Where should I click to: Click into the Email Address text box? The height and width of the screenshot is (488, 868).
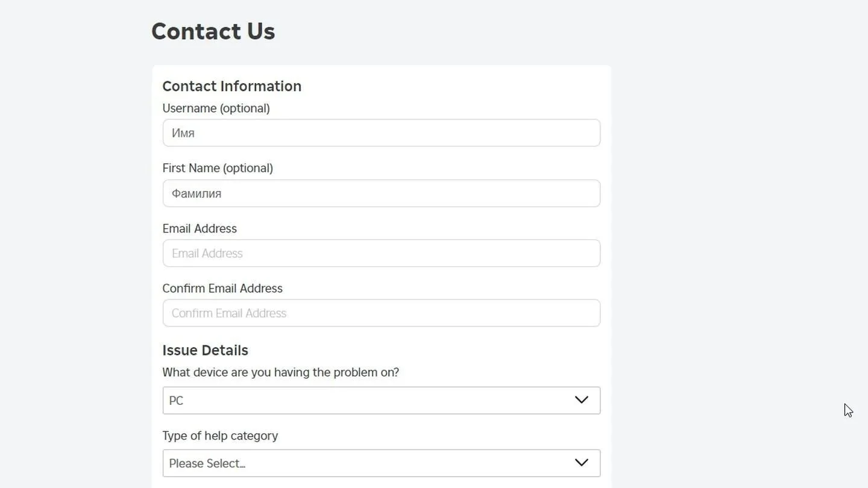(381, 253)
